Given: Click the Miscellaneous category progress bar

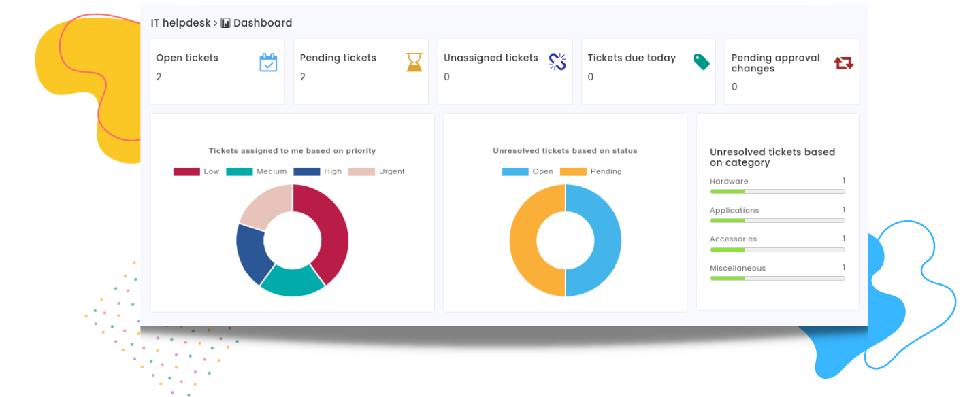Looking at the screenshot, I should (x=777, y=278).
